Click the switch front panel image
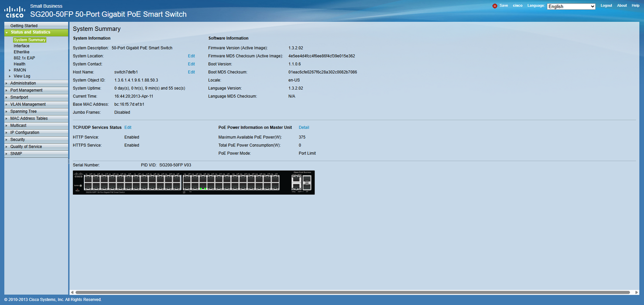The image size is (644, 305). click(x=194, y=182)
